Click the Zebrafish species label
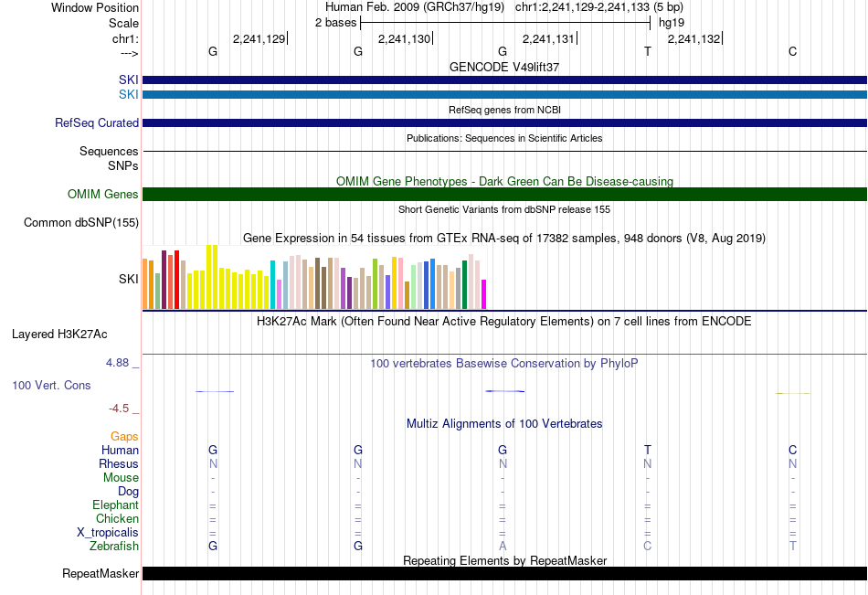This screenshot has height=595, width=868. pos(114,547)
